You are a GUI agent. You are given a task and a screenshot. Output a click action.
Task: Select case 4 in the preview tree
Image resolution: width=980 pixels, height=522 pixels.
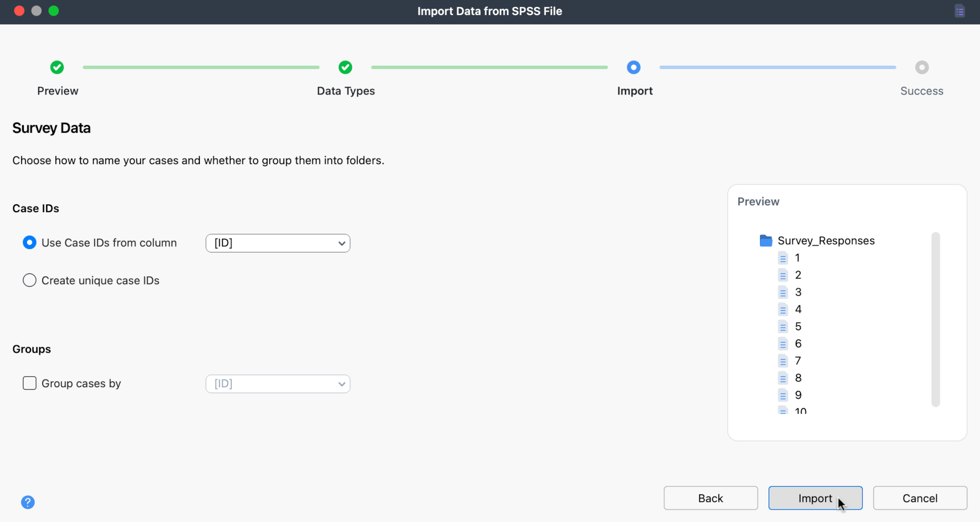click(x=798, y=309)
